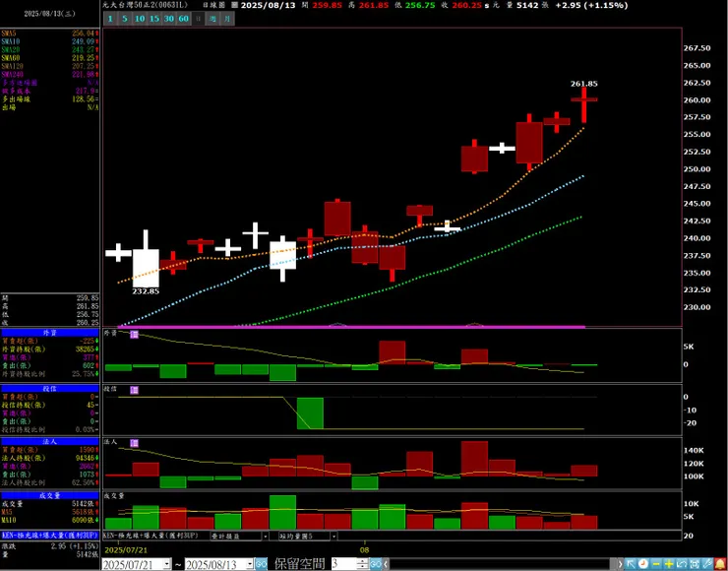Image resolution: width=728 pixels, height=571 pixels.
Task: Click the SMA10 indicator row
Action: (49, 41)
